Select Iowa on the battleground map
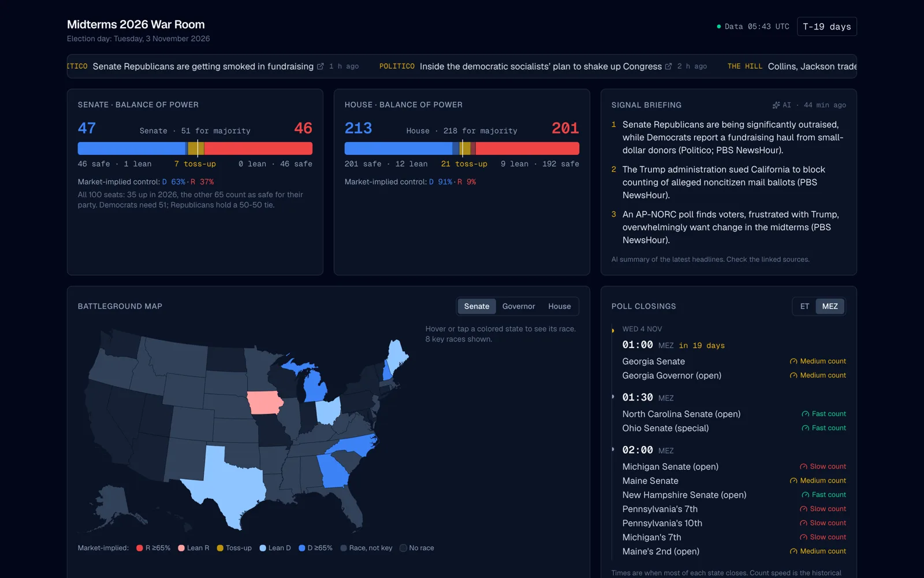 point(264,403)
